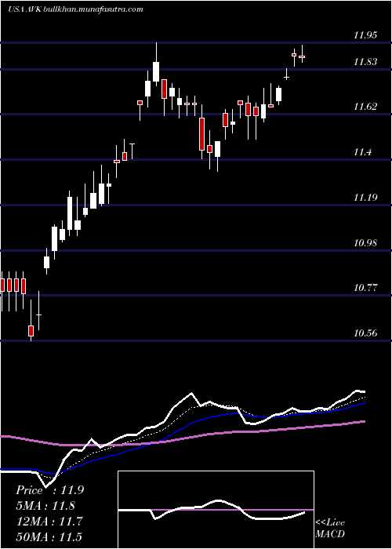
Task: Click the 11.95 price axis label
Action: pos(365,35)
